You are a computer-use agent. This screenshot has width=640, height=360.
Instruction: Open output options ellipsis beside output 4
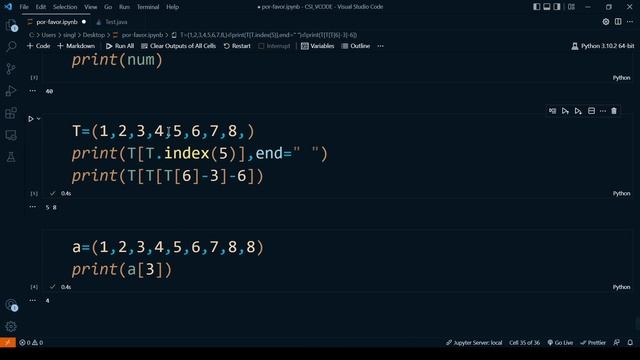tap(33, 300)
